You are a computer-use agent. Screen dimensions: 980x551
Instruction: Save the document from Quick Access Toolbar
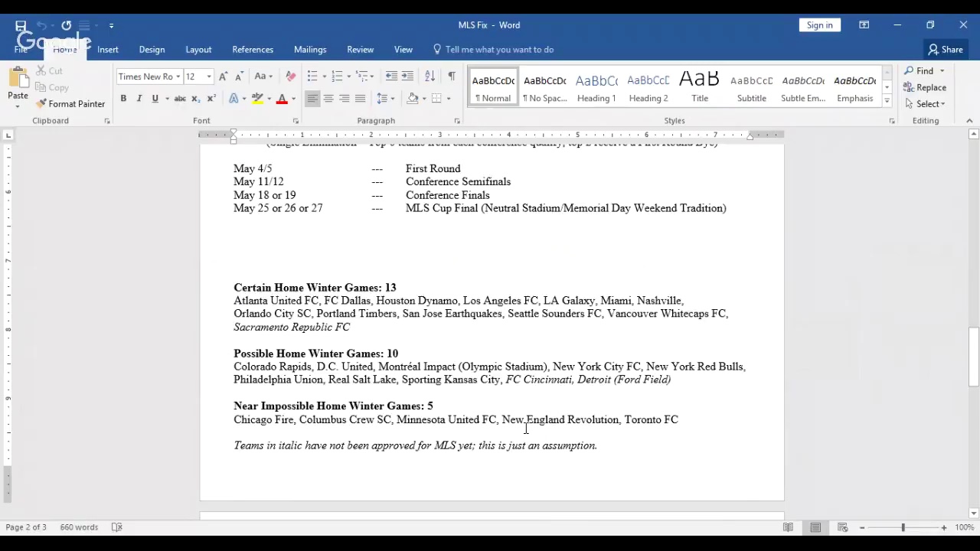[x=21, y=25]
